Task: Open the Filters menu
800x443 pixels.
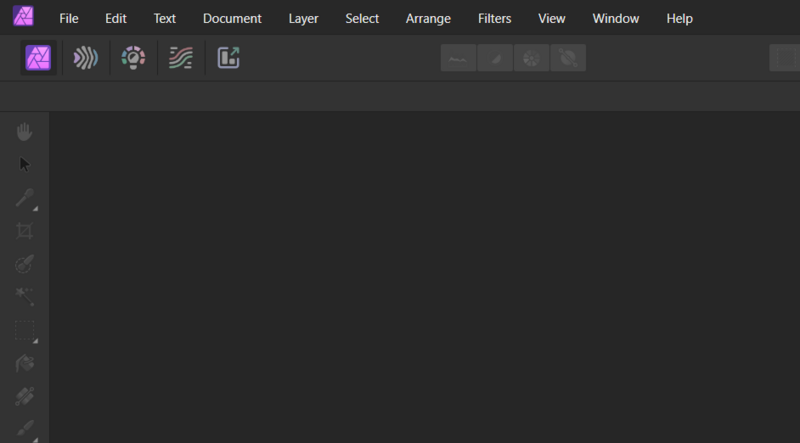Action: tap(494, 18)
